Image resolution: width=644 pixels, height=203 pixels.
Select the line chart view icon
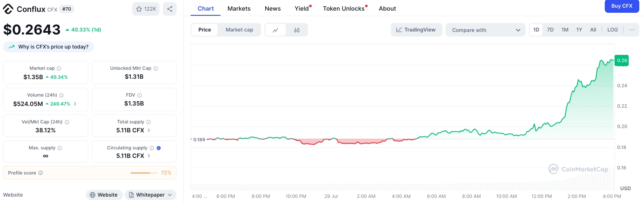tap(276, 30)
